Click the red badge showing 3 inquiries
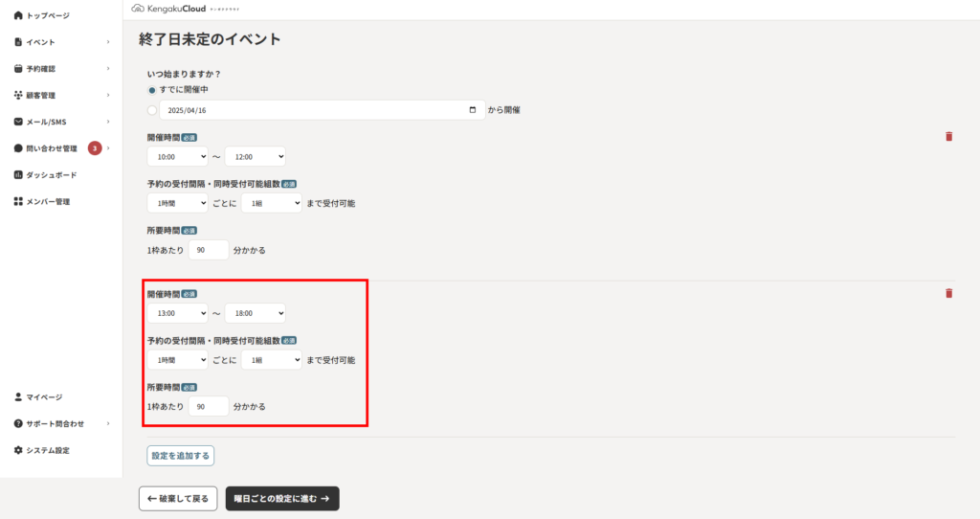The image size is (980, 519). click(95, 148)
